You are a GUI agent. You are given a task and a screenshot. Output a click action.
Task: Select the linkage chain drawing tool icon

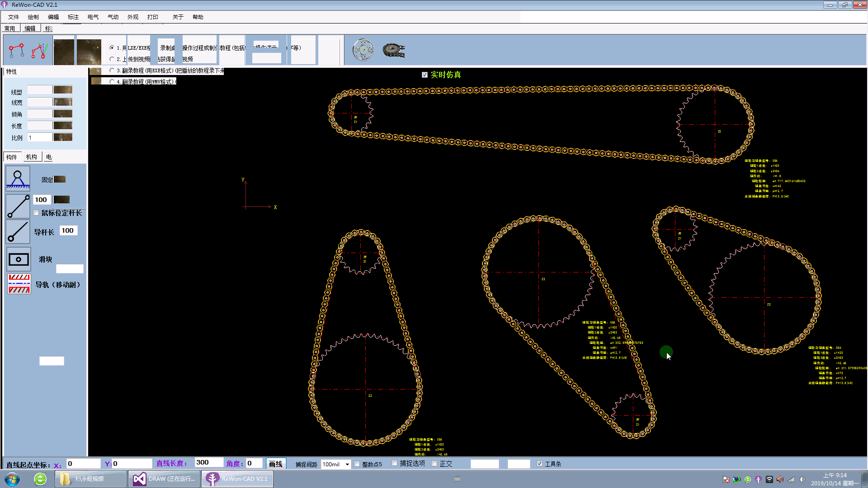point(17,51)
